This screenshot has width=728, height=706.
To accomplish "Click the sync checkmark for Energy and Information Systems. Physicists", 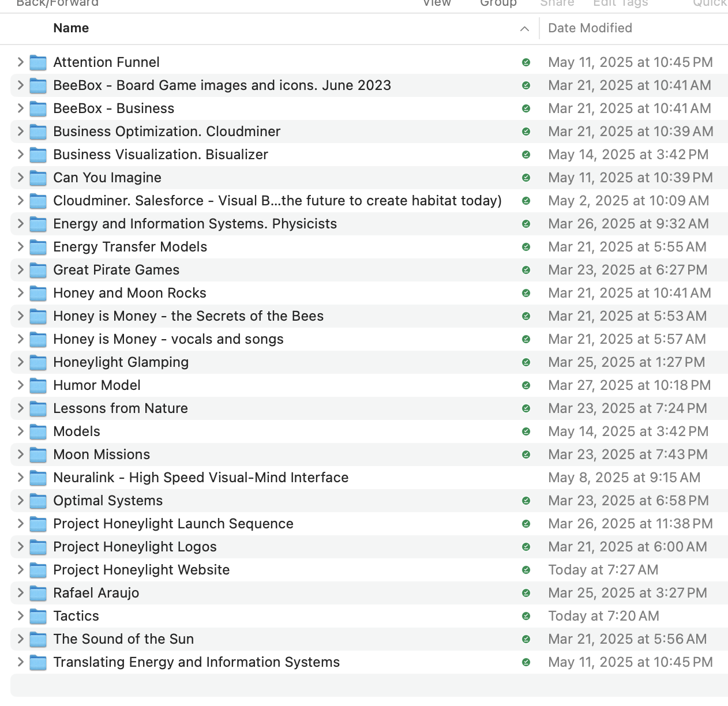I will [x=526, y=224].
